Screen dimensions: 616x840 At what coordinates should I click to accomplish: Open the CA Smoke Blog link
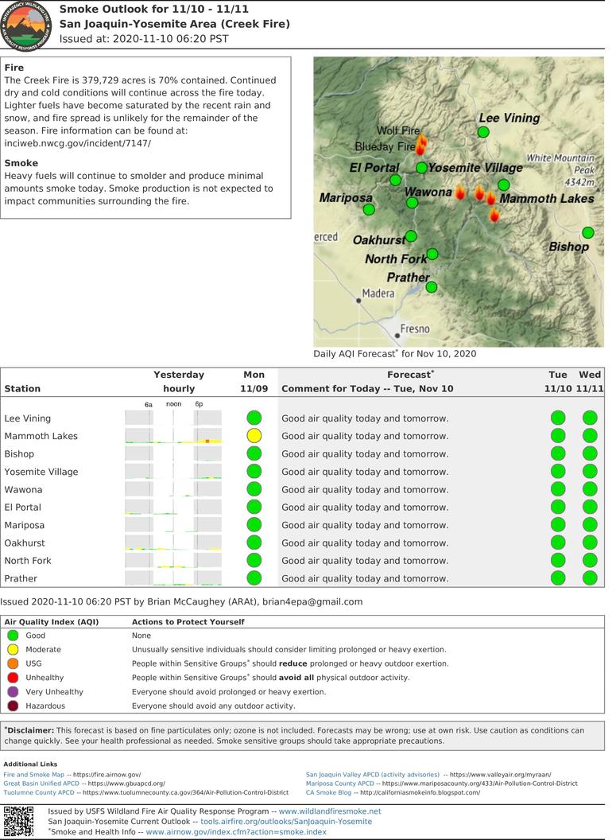click(x=328, y=792)
